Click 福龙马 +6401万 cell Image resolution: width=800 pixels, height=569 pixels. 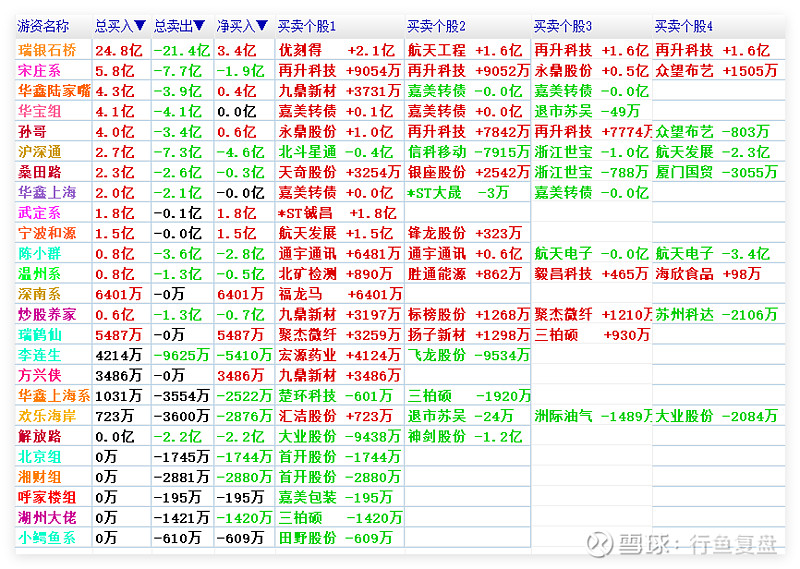click(341, 294)
